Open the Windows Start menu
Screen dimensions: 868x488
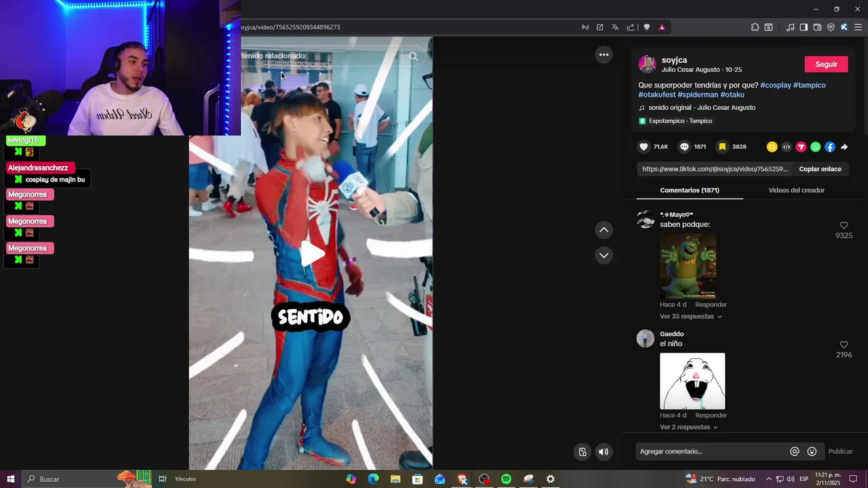[10, 479]
